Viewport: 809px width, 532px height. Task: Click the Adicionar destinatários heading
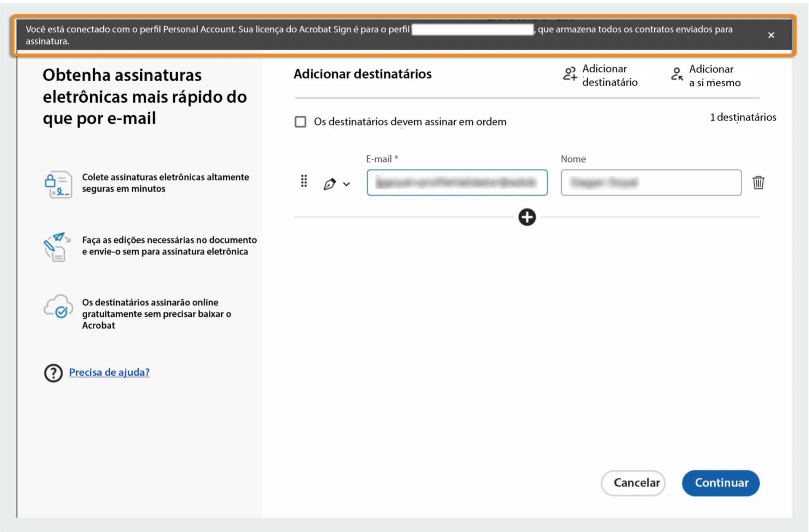pos(362,74)
